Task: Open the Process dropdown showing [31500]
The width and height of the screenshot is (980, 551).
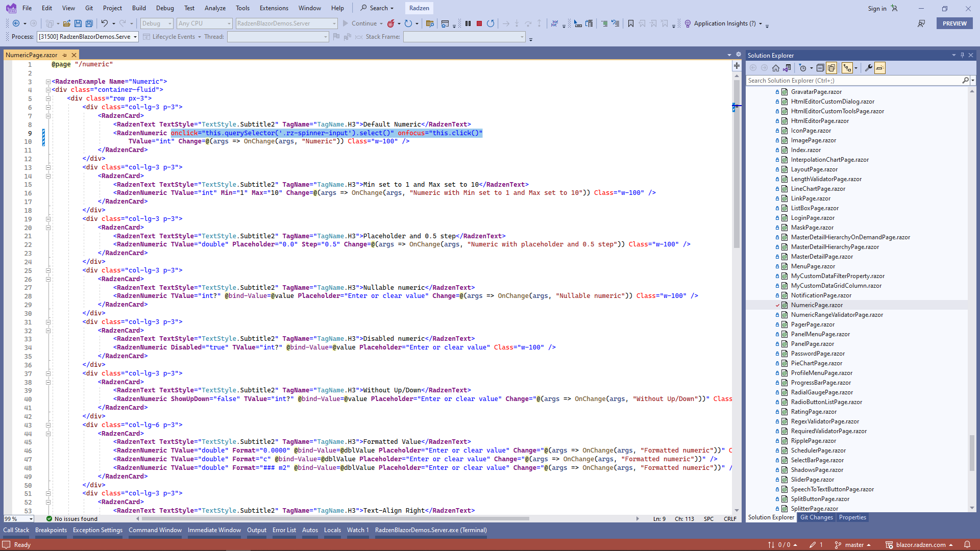Action: point(88,37)
